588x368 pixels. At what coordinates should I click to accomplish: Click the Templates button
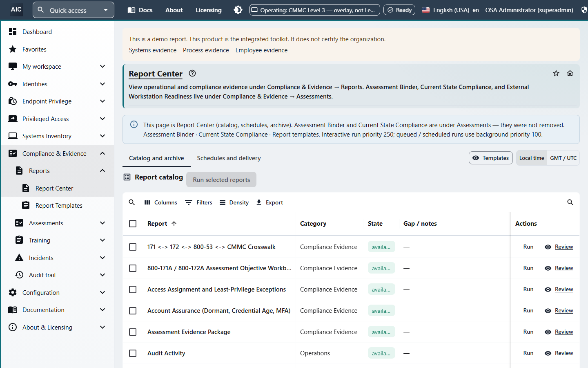tap(491, 158)
